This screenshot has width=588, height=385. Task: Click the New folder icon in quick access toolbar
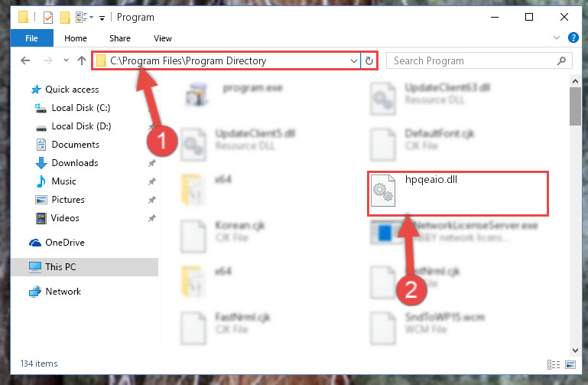[65, 18]
